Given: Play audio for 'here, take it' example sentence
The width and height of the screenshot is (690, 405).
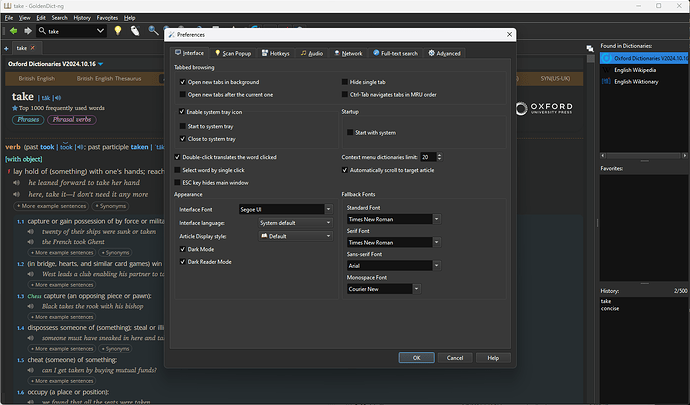Looking at the screenshot, I should (16, 194).
